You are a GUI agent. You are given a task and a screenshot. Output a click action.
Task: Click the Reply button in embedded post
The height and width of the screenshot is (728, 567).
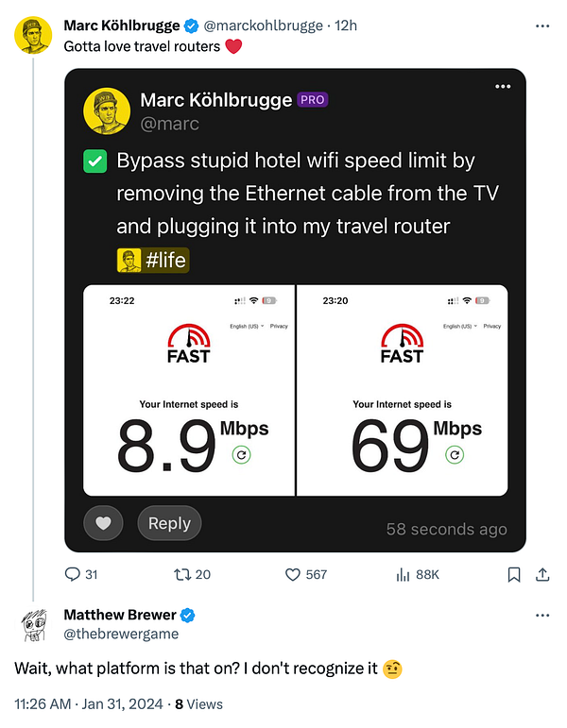(169, 523)
